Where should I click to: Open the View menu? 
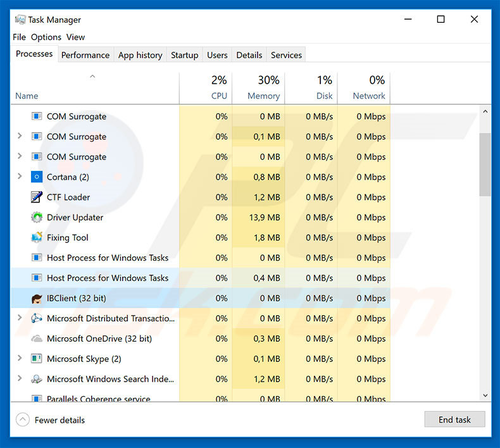(75, 37)
